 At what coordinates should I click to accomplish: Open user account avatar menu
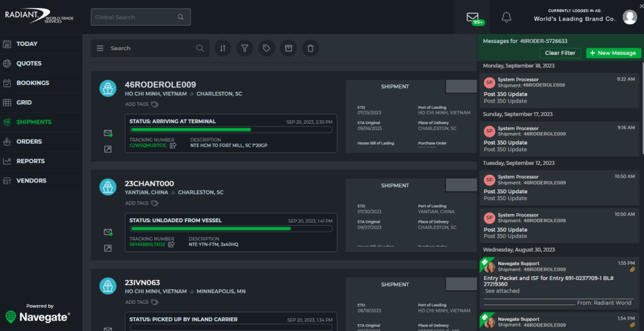[630, 17]
